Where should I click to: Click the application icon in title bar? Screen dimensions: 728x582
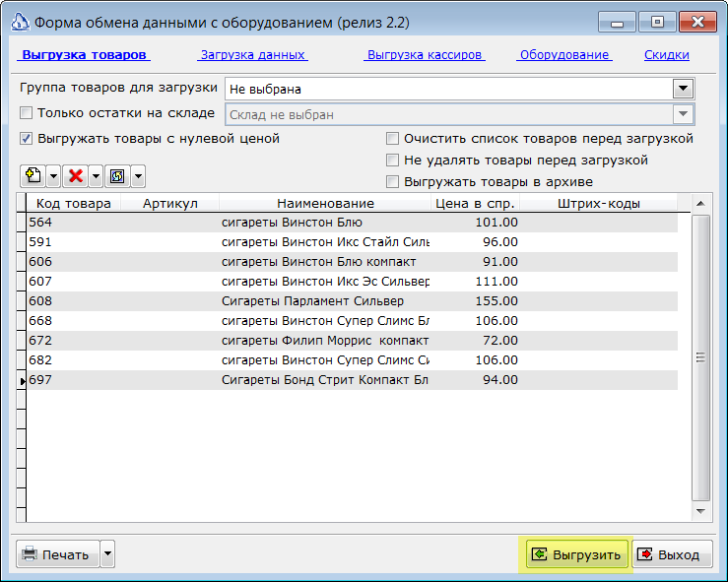tap(20, 22)
